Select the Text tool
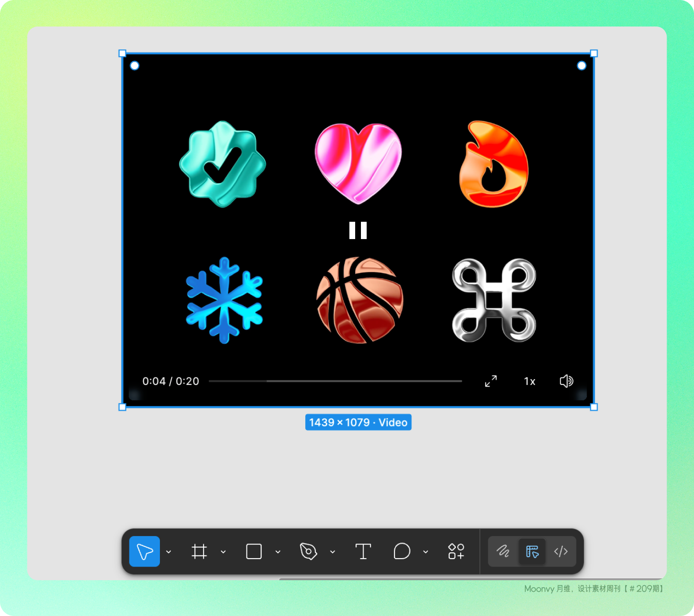This screenshot has height=616, width=694. coord(363,551)
